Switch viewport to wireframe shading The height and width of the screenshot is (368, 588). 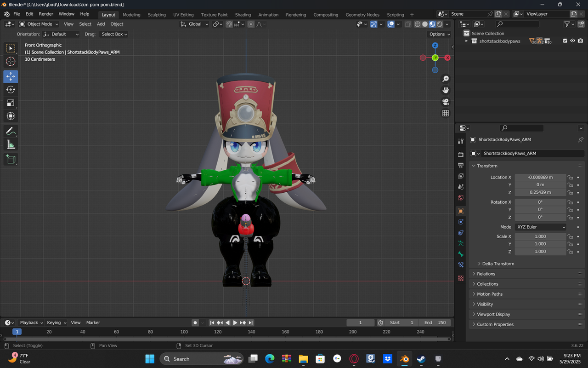coord(417,24)
